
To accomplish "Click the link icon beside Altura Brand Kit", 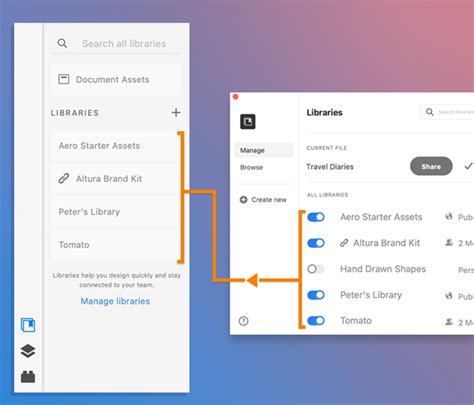I will pyautogui.click(x=64, y=179).
